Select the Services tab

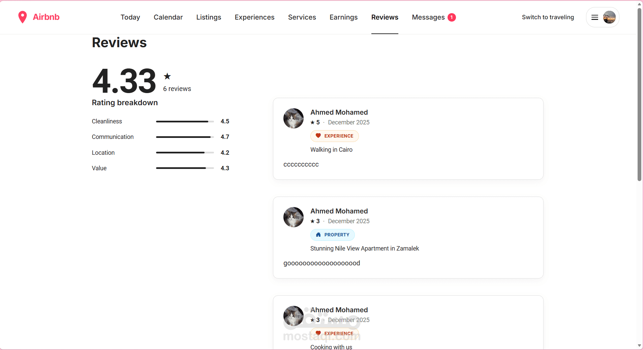302,17
